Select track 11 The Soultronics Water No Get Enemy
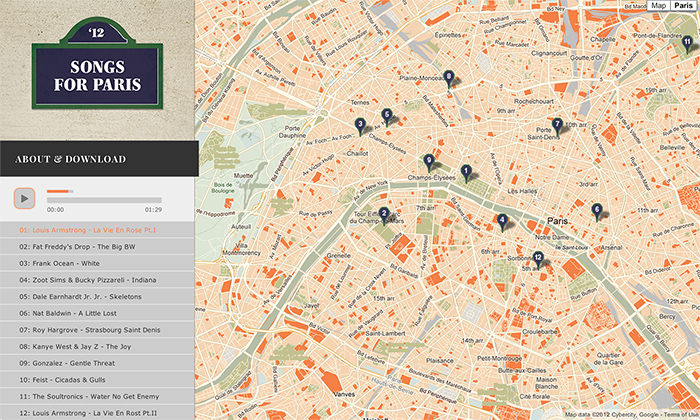 [97, 396]
